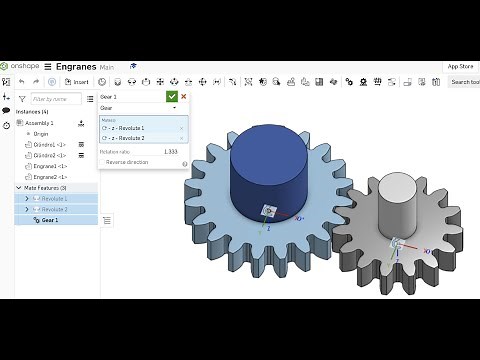Select the Pin slot mate tool
The image size is (480, 360).
coord(188,82)
